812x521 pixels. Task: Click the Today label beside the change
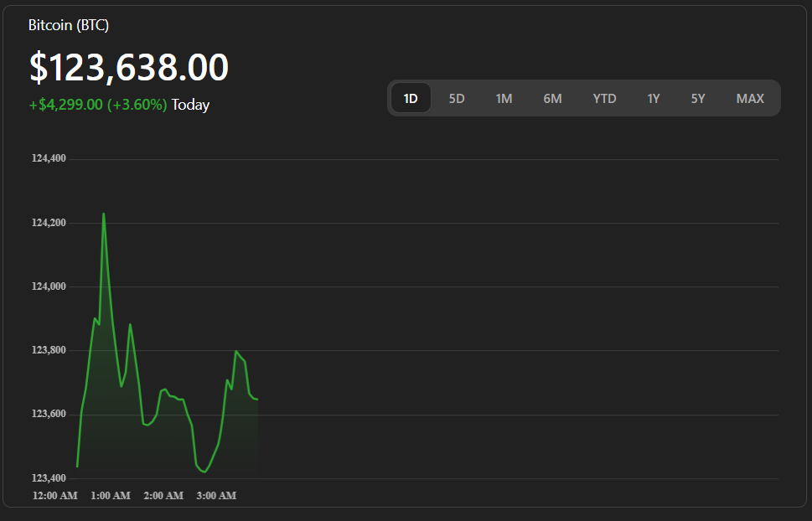(191, 105)
